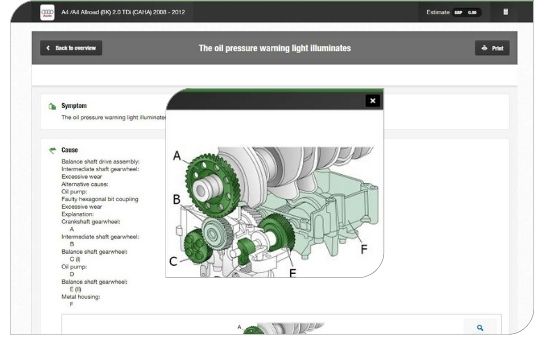Select the vehicle title A4 /A4 Allroad text

coord(123,12)
